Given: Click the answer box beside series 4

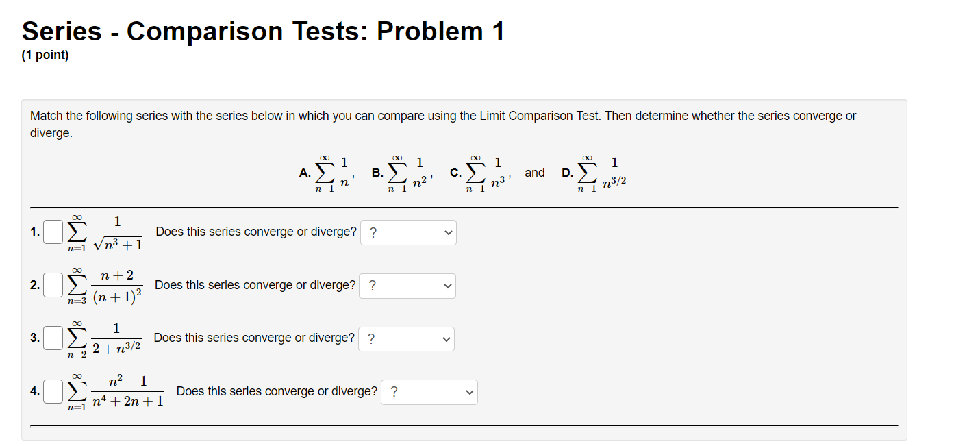Looking at the screenshot, I should pos(52,392).
